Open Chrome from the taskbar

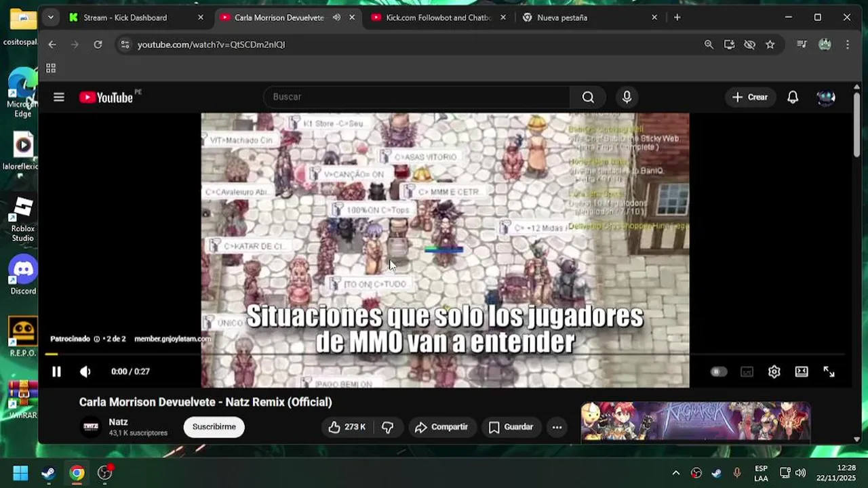click(77, 473)
